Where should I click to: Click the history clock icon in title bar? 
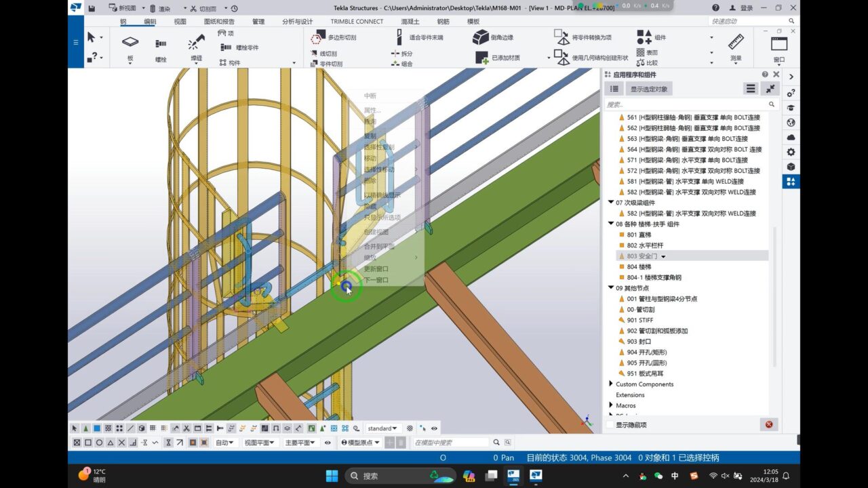click(x=234, y=8)
